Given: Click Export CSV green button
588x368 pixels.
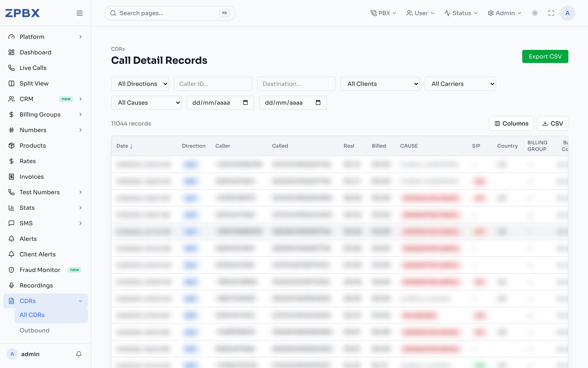Looking at the screenshot, I should pos(545,56).
